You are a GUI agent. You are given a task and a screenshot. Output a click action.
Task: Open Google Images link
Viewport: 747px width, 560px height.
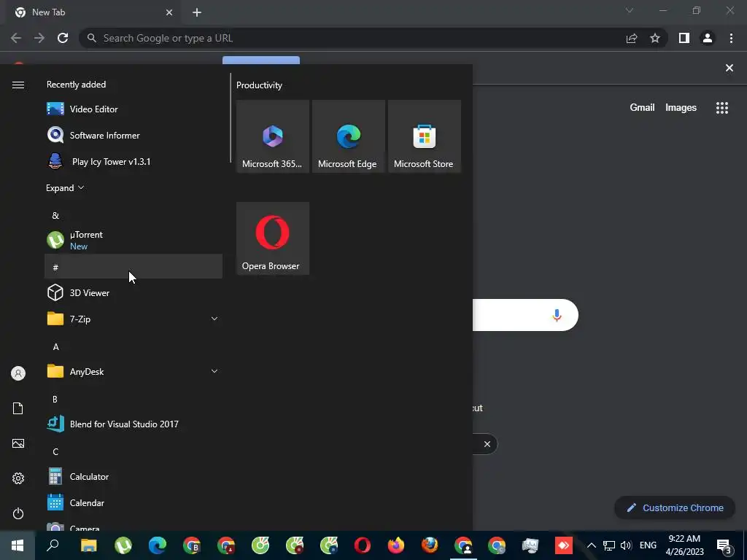pos(681,108)
